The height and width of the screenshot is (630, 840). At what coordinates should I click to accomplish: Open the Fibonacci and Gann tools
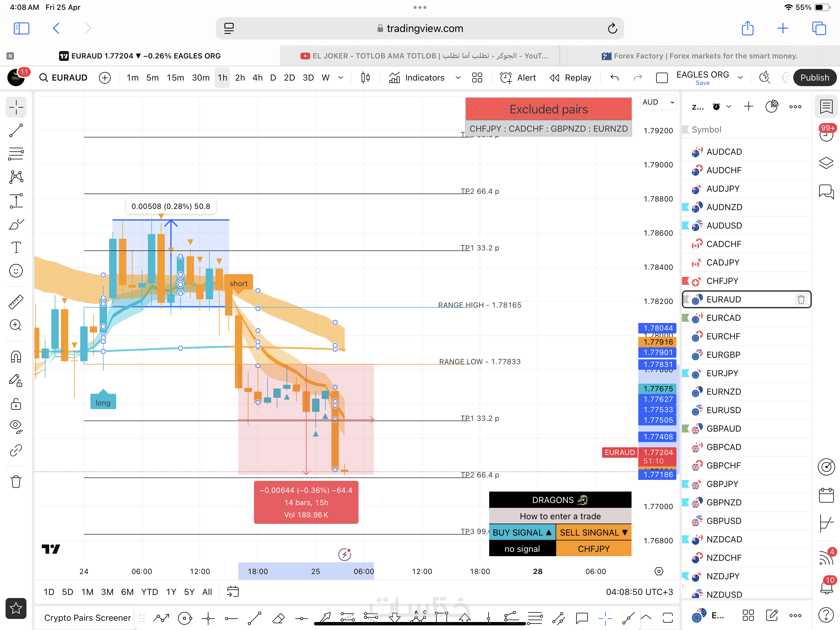pos(16,154)
